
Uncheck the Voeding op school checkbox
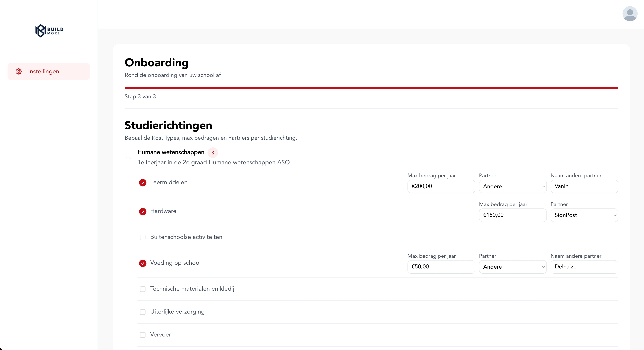(x=143, y=263)
